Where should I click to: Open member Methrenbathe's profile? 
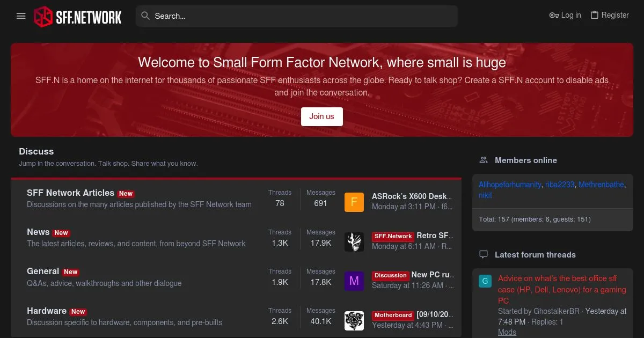tap(601, 185)
